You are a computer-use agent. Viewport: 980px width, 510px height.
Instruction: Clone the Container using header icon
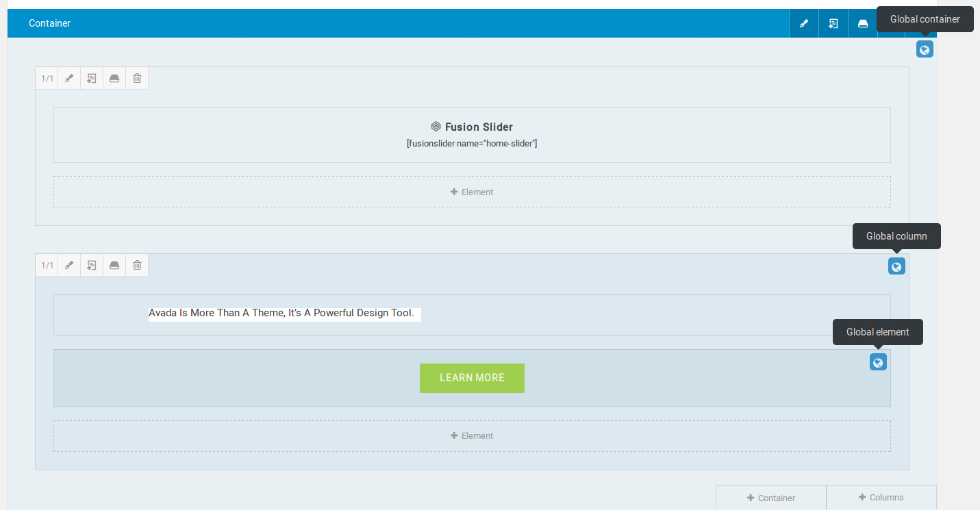coord(833,23)
